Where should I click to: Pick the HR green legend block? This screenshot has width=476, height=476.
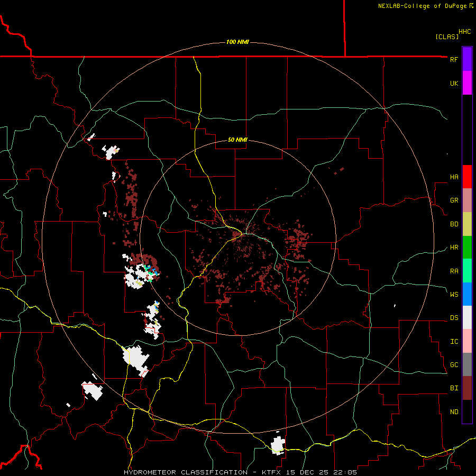(467, 248)
